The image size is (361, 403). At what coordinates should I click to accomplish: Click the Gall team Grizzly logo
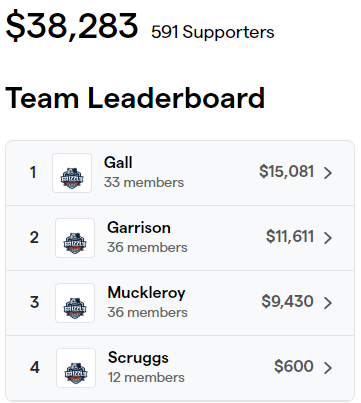tap(72, 173)
